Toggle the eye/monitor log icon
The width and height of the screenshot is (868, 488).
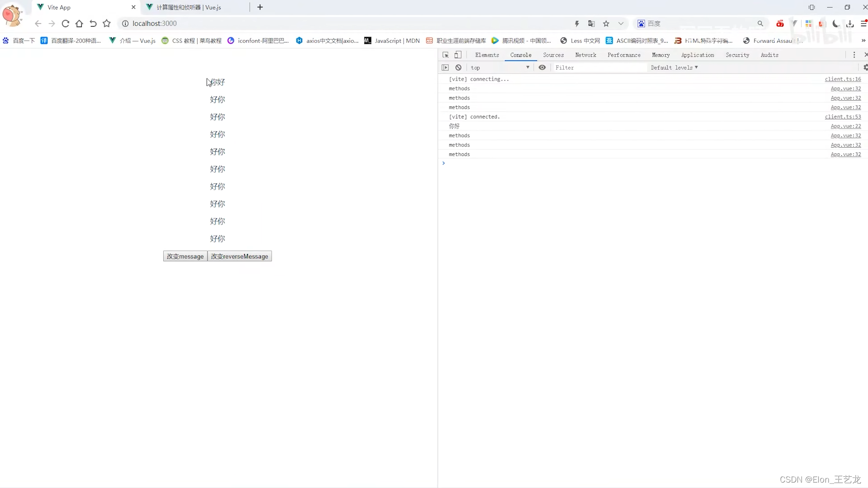(541, 67)
